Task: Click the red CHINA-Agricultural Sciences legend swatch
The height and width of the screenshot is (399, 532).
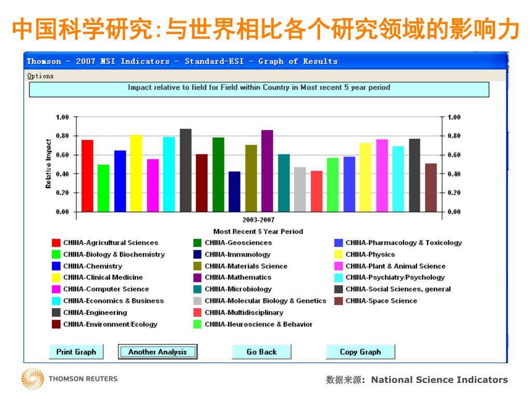Action: click(x=56, y=243)
